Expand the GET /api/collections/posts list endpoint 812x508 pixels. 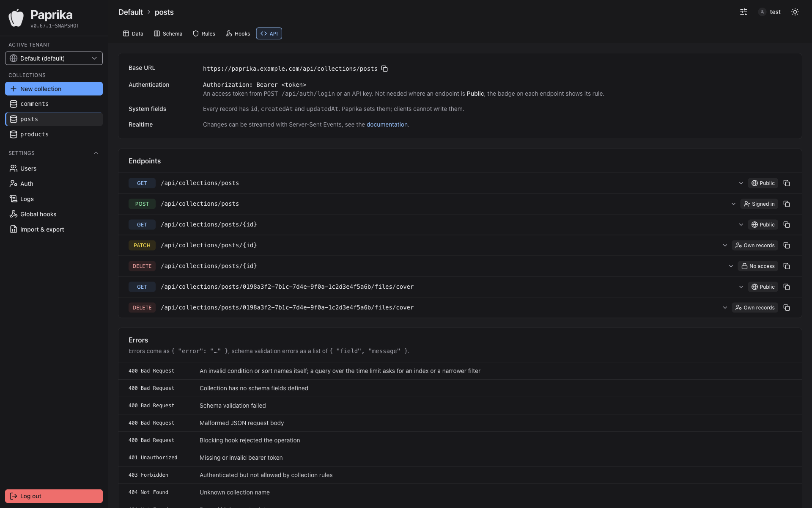pyautogui.click(x=741, y=183)
